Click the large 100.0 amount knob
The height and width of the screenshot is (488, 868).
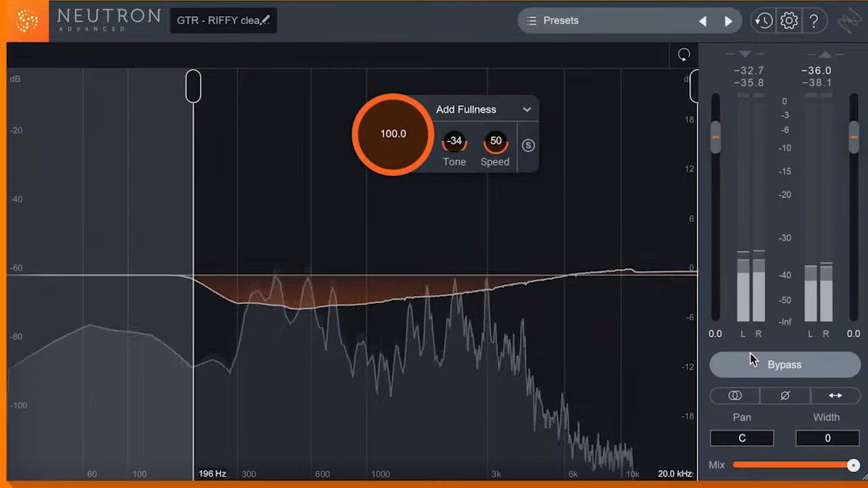pyautogui.click(x=393, y=134)
